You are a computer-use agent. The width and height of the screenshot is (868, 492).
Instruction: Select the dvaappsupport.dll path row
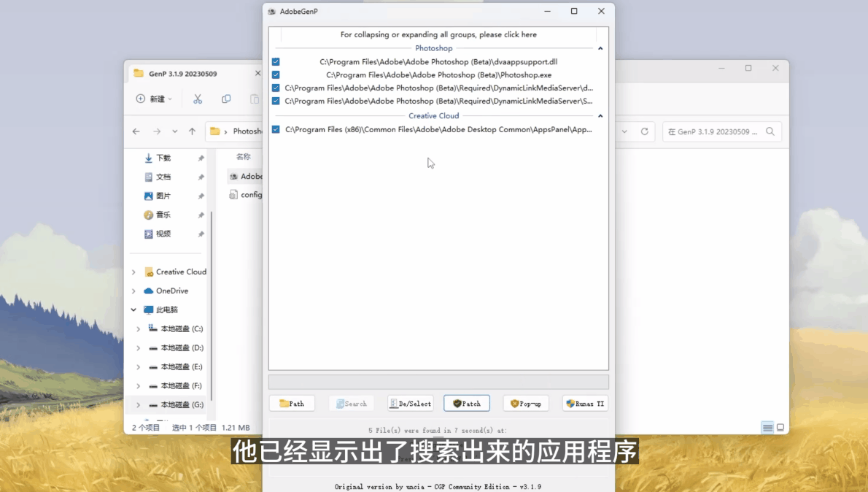(438, 61)
